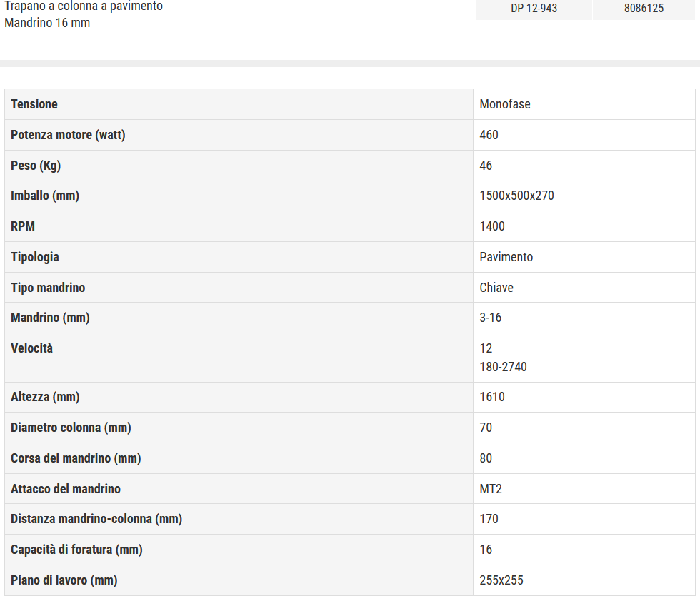Viewport: 700px width, 601px height.
Task: Select the Pavimento typology value
Action: [x=506, y=257]
